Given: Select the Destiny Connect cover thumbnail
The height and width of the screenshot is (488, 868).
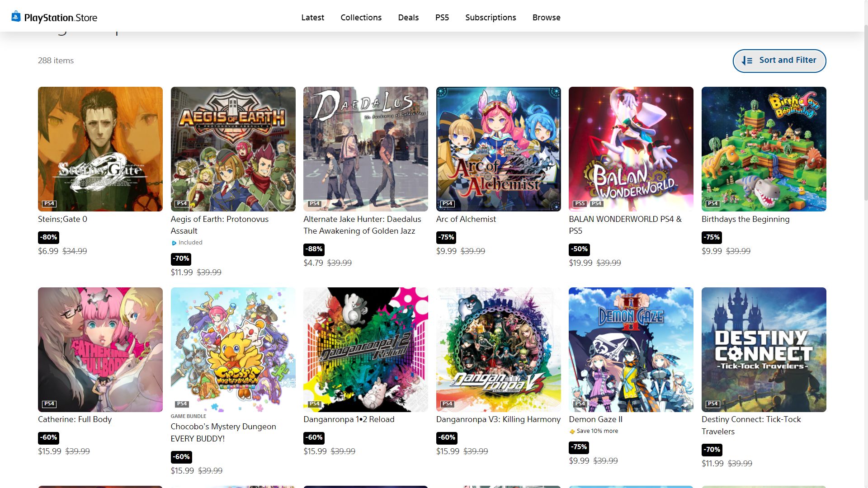Looking at the screenshot, I should click(764, 349).
